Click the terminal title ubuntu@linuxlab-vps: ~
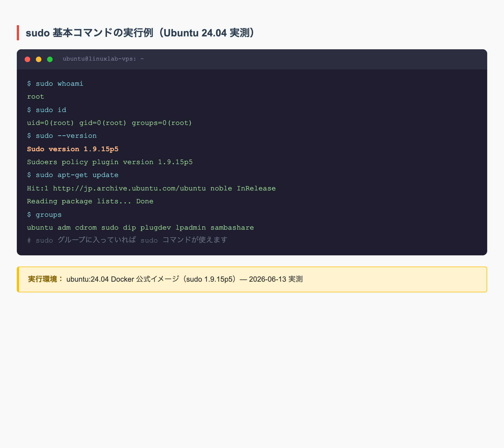Screen dimensions: 504x448 pyautogui.click(x=103, y=59)
